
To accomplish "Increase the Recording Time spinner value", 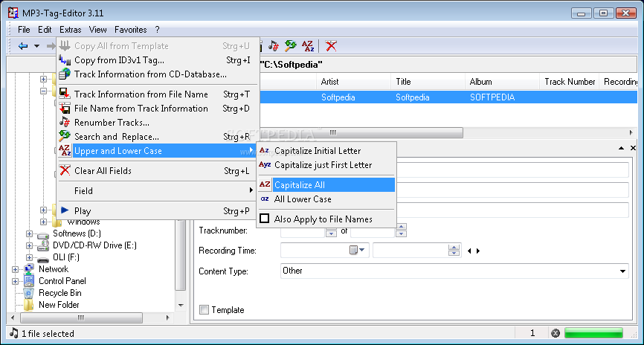I will click(x=454, y=248).
